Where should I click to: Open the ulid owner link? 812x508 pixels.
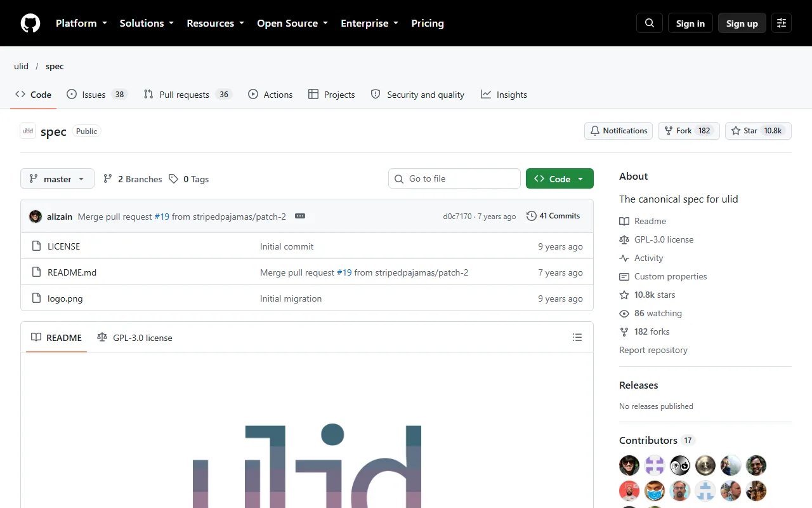coord(22,66)
